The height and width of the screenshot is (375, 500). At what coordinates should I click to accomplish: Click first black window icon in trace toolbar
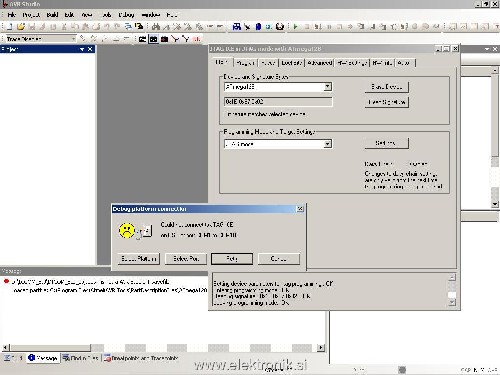tap(142, 39)
